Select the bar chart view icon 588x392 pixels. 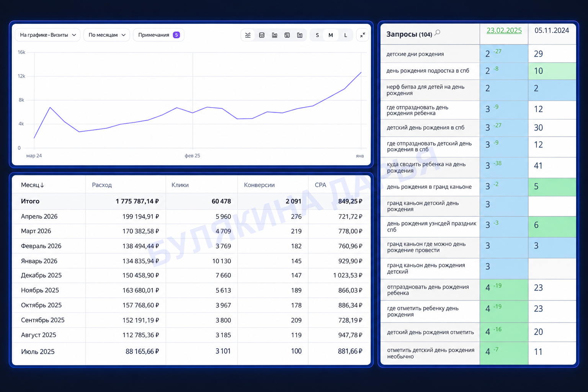tap(274, 35)
